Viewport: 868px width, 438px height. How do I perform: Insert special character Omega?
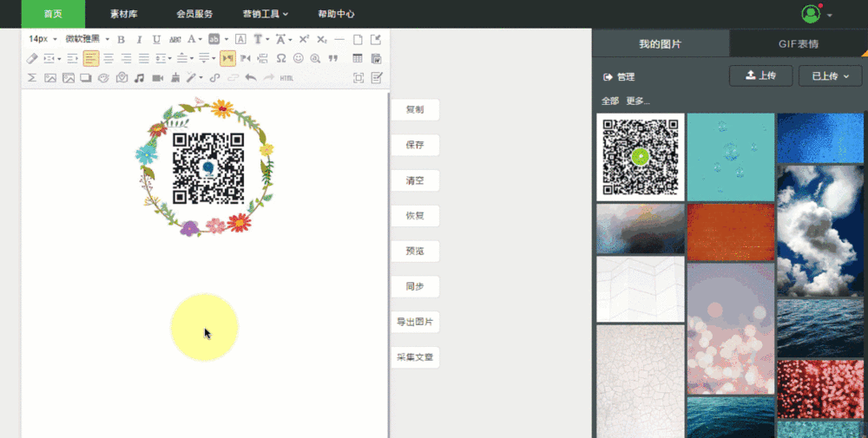281,58
